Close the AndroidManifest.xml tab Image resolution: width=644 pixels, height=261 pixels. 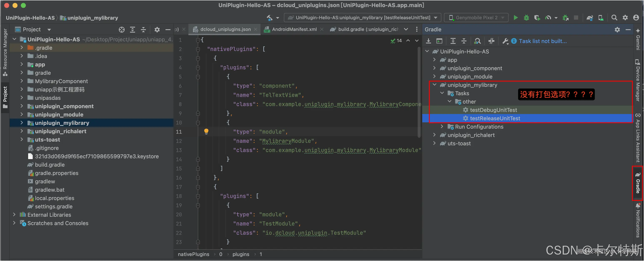[322, 29]
